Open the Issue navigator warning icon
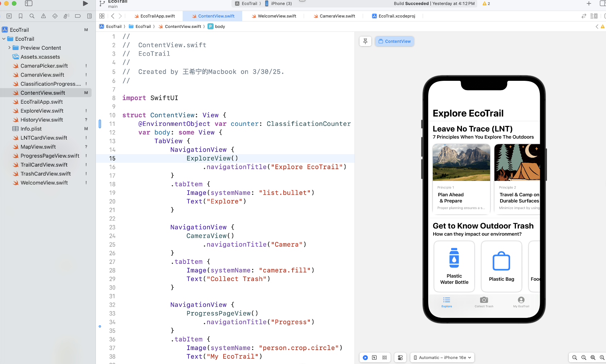Image resolution: width=606 pixels, height=364 pixels. (44, 16)
